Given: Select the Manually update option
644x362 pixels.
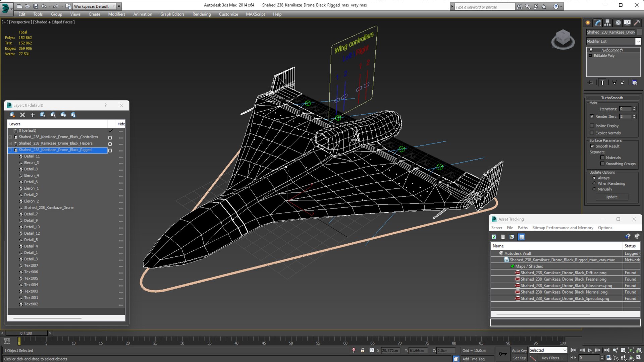Looking at the screenshot, I should tap(594, 189).
